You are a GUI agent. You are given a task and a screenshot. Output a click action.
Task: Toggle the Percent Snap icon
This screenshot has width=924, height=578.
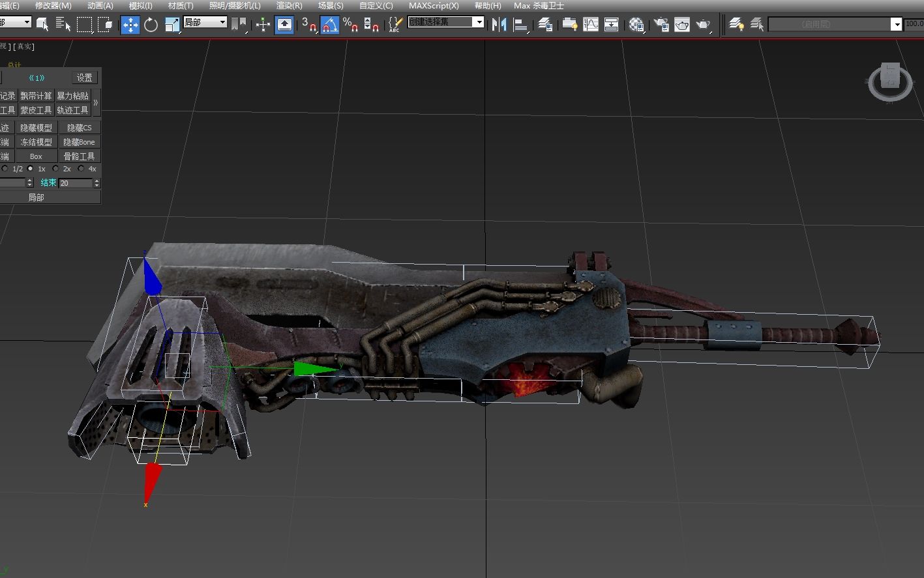351,25
